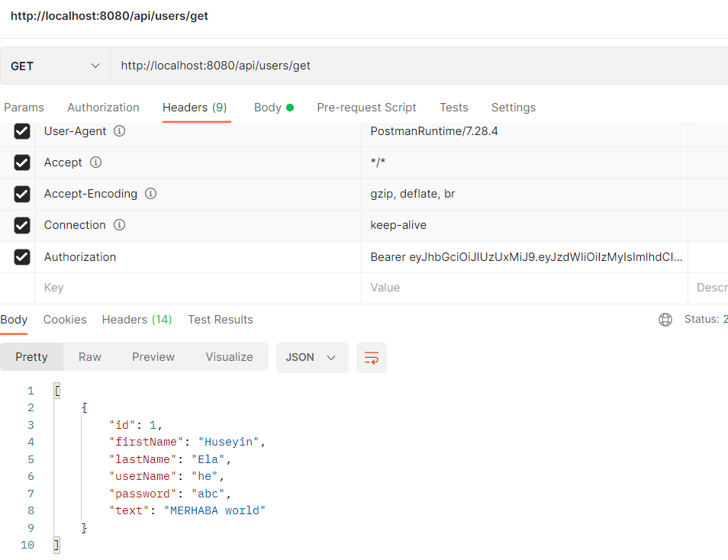Click the request URL input field

click(x=419, y=66)
